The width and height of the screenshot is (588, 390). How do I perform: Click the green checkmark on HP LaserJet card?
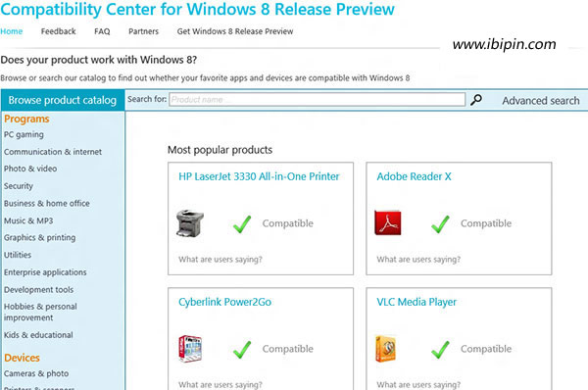pos(242,223)
